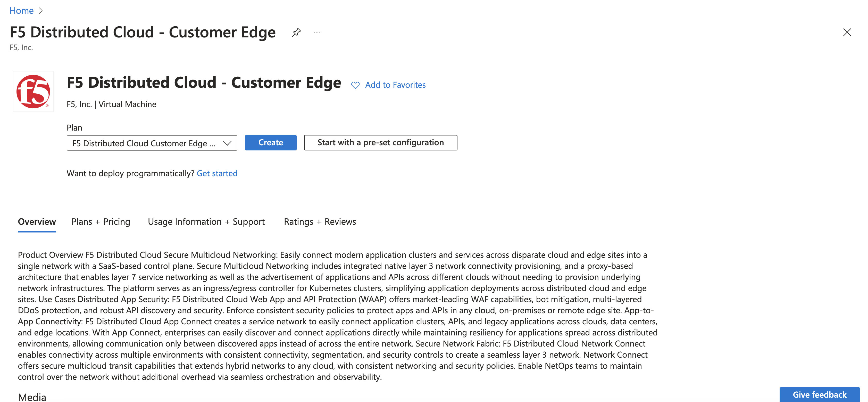This screenshot has height=402, width=868.
Task: Open the Usage Information + Support tab
Action: click(206, 222)
